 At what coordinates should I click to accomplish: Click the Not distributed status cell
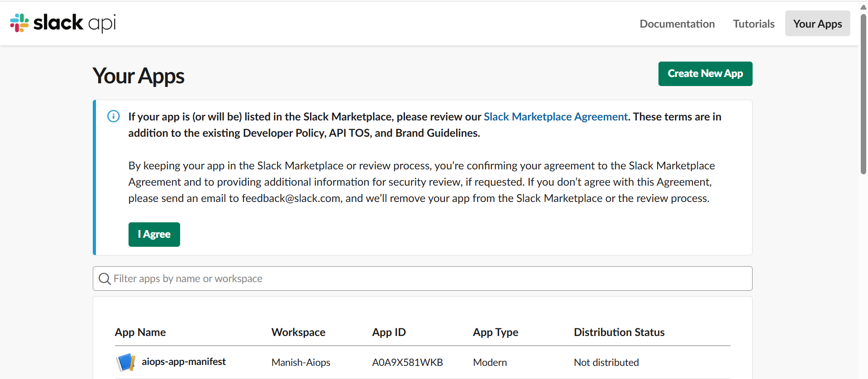coord(606,363)
